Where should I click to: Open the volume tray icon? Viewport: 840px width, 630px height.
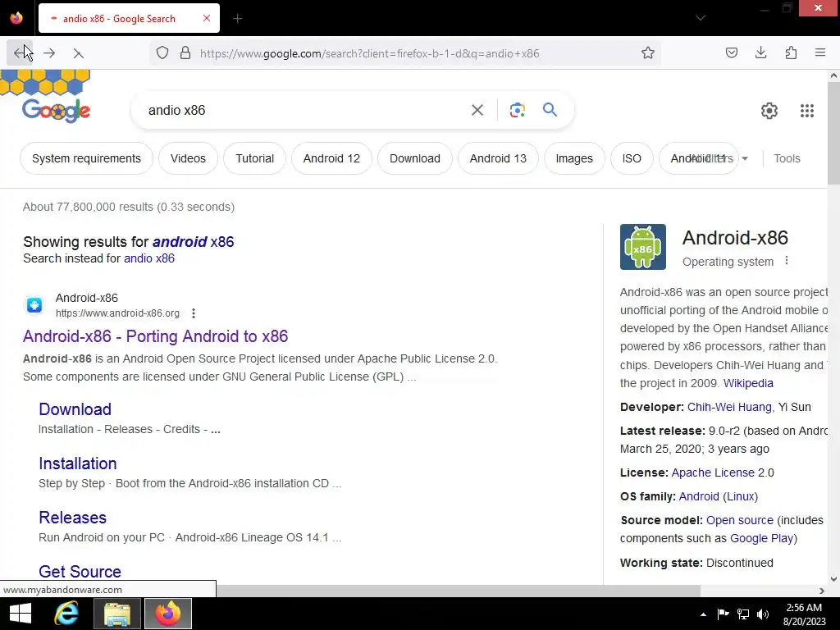[763, 614]
